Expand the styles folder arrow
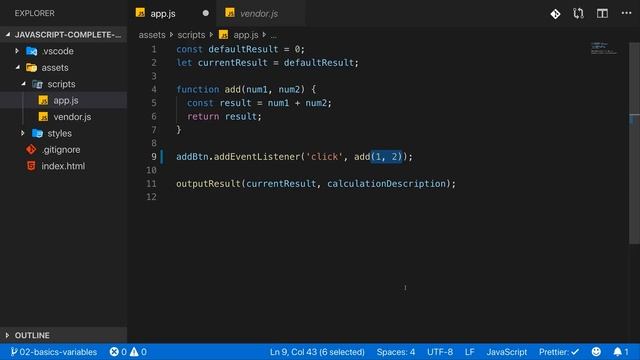 click(22, 133)
